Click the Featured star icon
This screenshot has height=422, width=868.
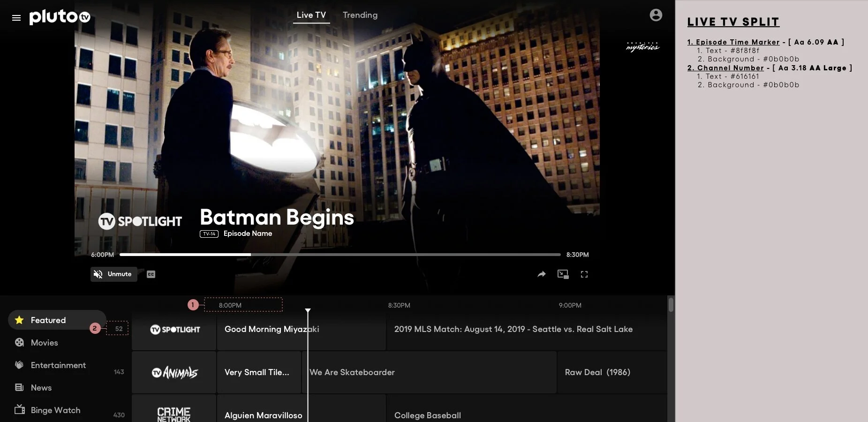point(19,320)
